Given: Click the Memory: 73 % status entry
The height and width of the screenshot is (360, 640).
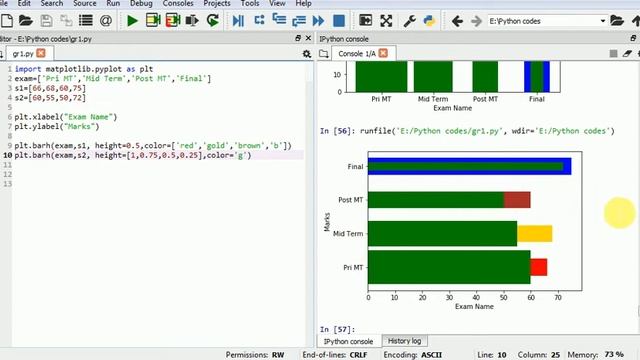Looking at the screenshot, I should click(x=596, y=355).
